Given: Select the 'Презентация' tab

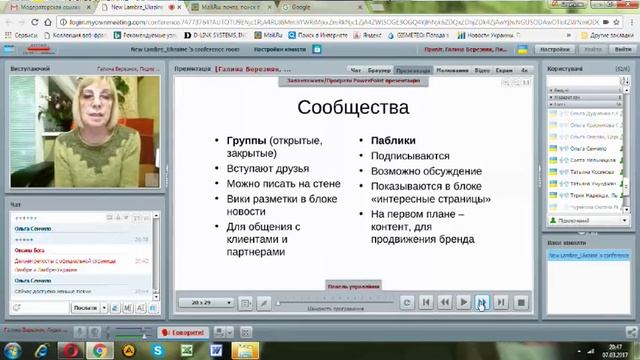Looking at the screenshot, I should pyautogui.click(x=413, y=70).
